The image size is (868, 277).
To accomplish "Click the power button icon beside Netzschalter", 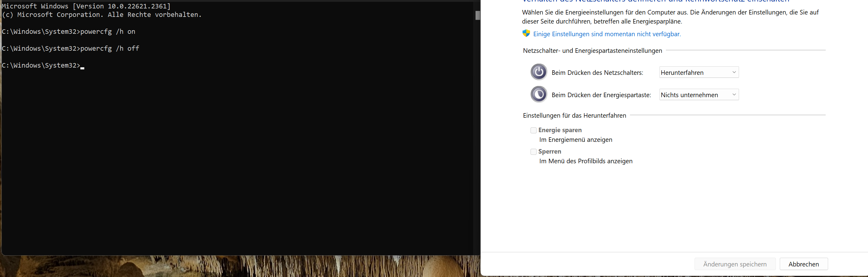I will pyautogui.click(x=539, y=72).
